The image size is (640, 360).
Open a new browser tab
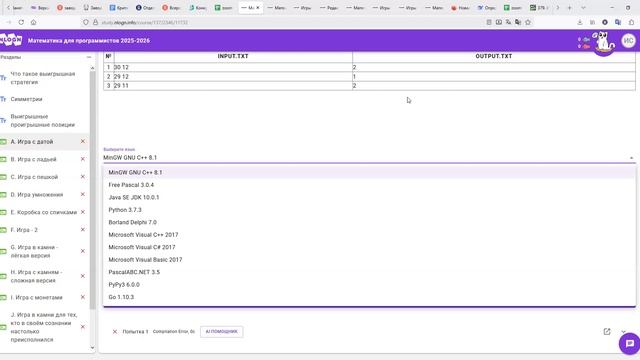pos(569,8)
